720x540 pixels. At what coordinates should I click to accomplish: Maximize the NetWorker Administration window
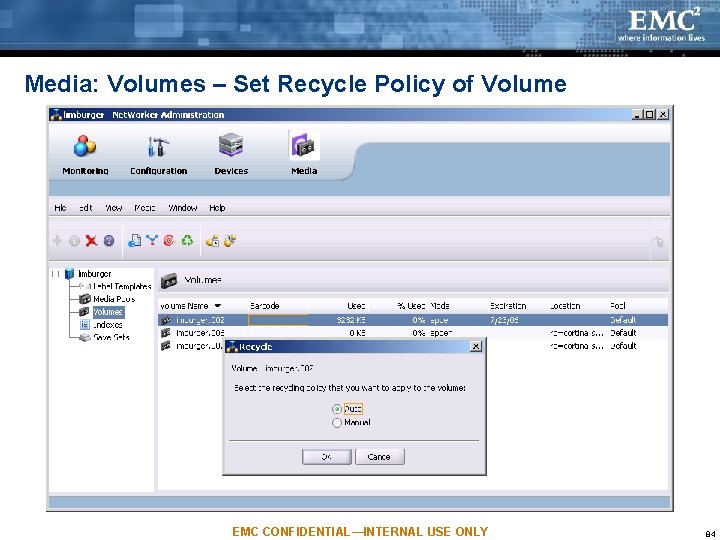[649, 114]
